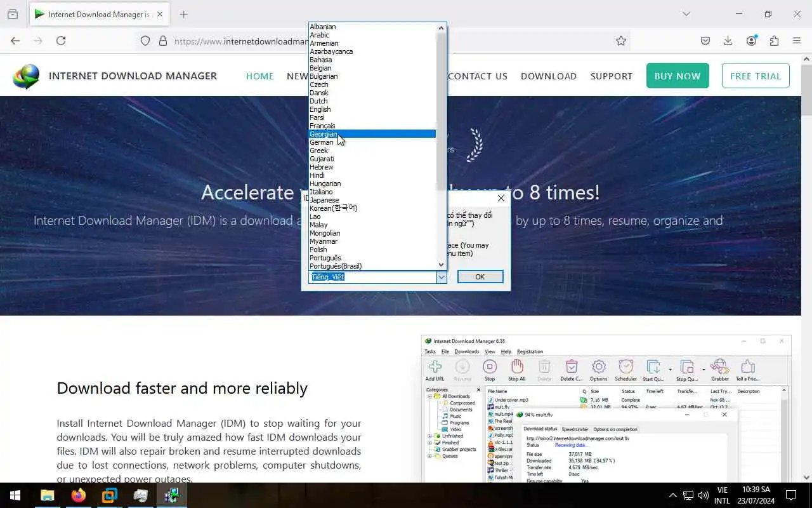Image resolution: width=812 pixels, height=508 pixels.
Task: Pick Malay in the dropdown list
Action: pyautogui.click(x=372, y=225)
